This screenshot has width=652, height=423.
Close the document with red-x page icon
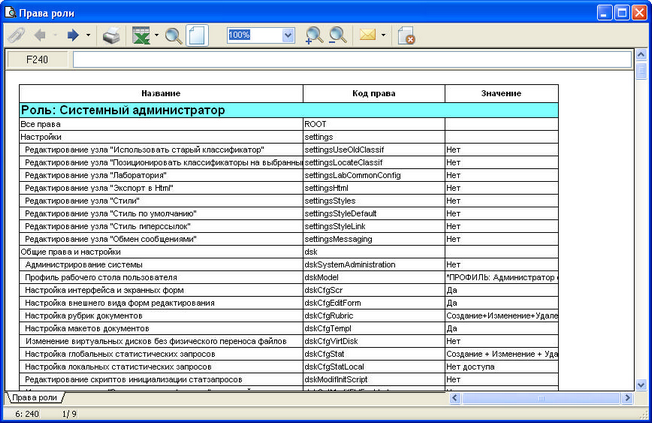click(x=406, y=36)
